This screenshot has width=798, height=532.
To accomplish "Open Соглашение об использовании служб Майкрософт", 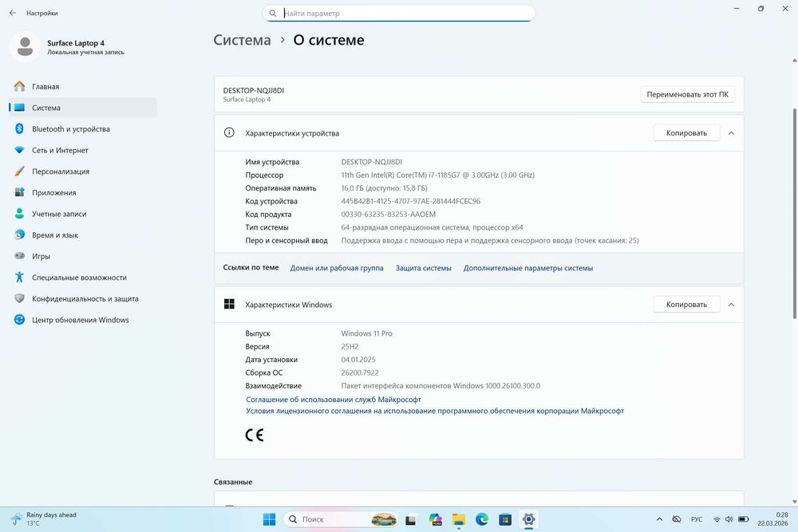I will tap(334, 400).
